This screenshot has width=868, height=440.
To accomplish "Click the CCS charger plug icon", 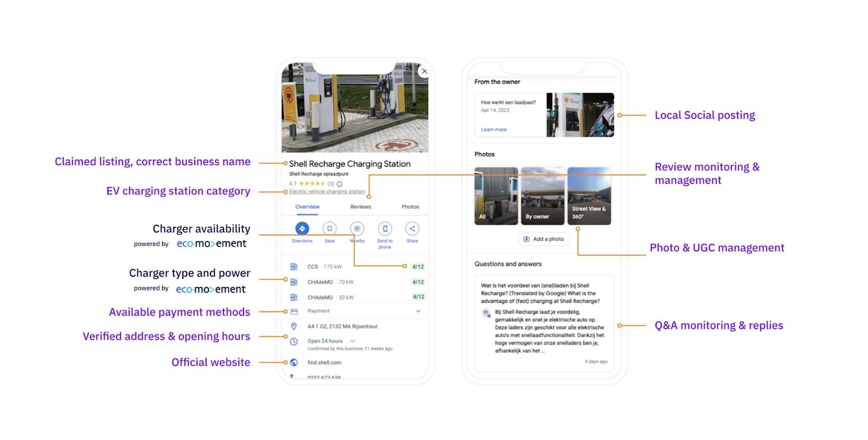I will [293, 267].
